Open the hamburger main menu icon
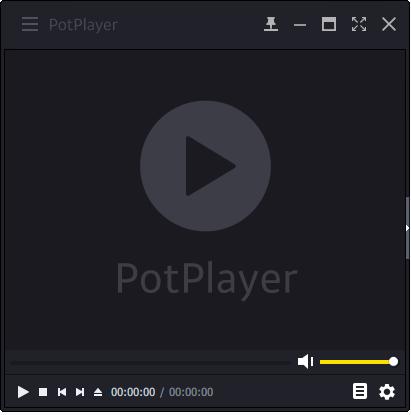411x415 pixels. coord(30,24)
